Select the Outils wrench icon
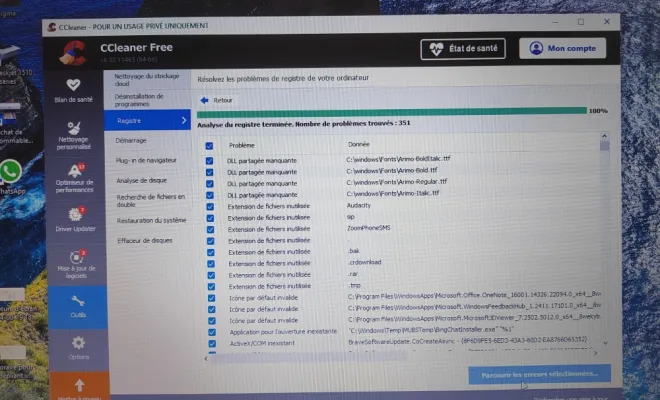This screenshot has width=660, height=400. (x=78, y=301)
